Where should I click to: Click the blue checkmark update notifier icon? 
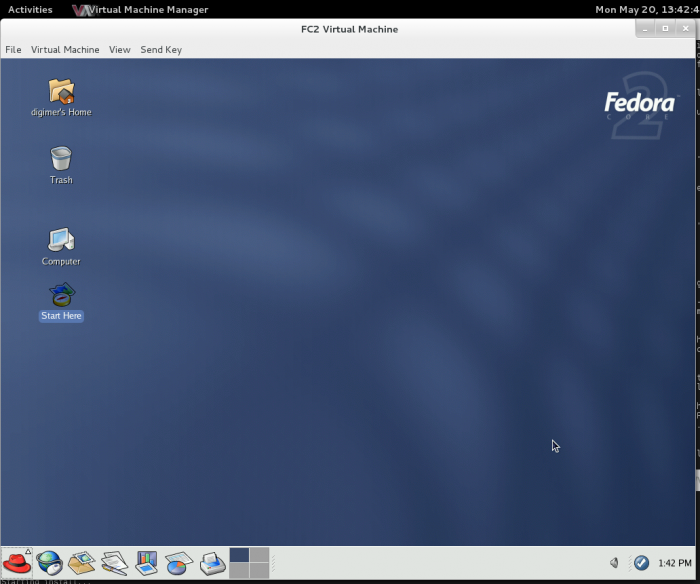pyautogui.click(x=641, y=563)
